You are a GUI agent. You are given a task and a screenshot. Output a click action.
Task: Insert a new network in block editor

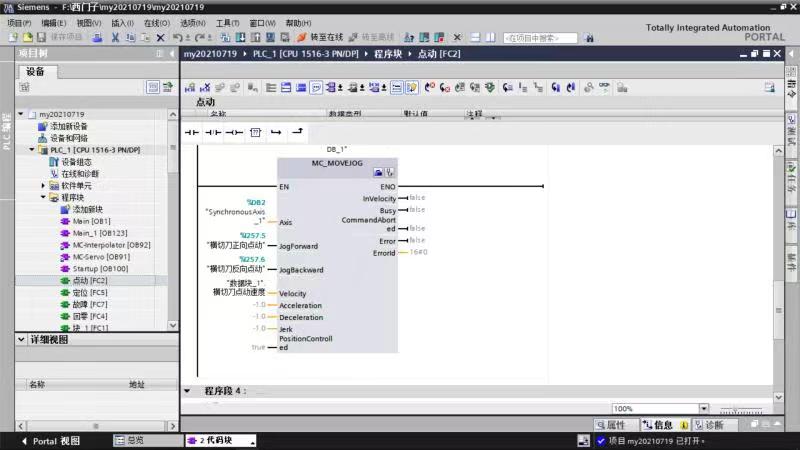190,88
